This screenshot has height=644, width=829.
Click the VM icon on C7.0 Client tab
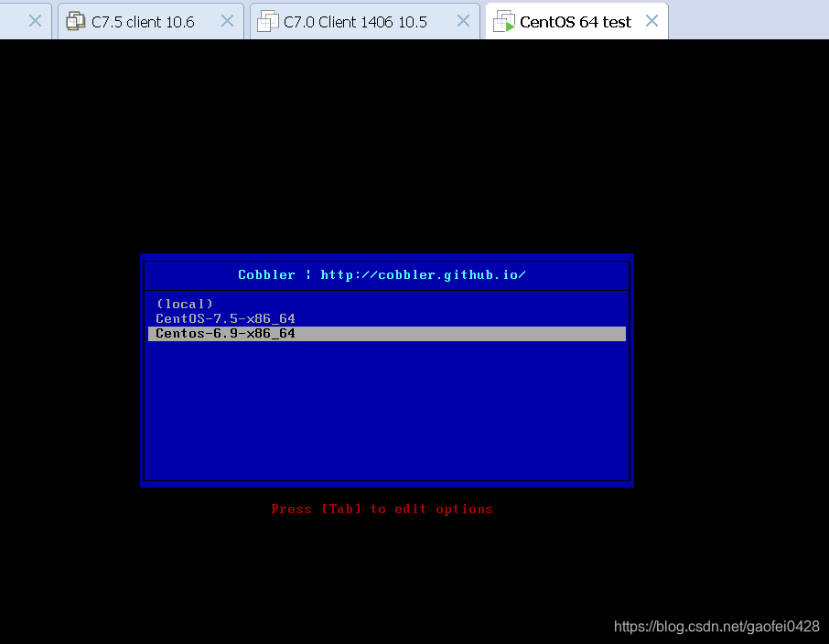pos(267,21)
